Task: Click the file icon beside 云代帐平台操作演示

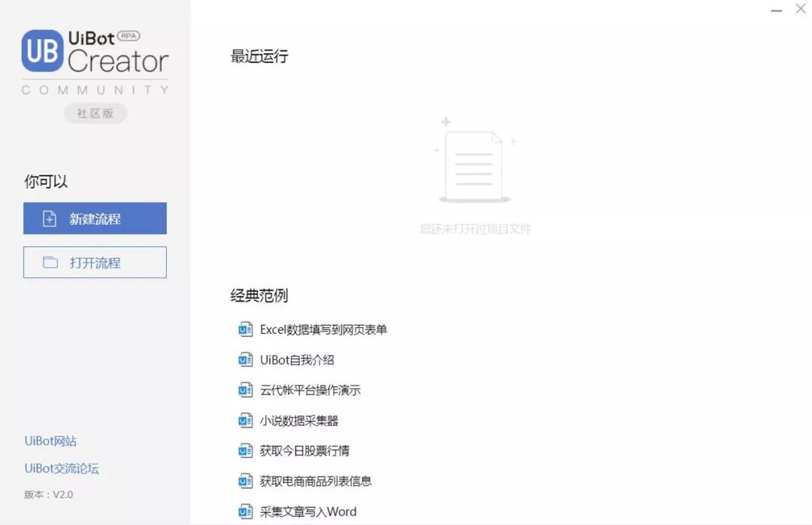Action: pyautogui.click(x=245, y=390)
